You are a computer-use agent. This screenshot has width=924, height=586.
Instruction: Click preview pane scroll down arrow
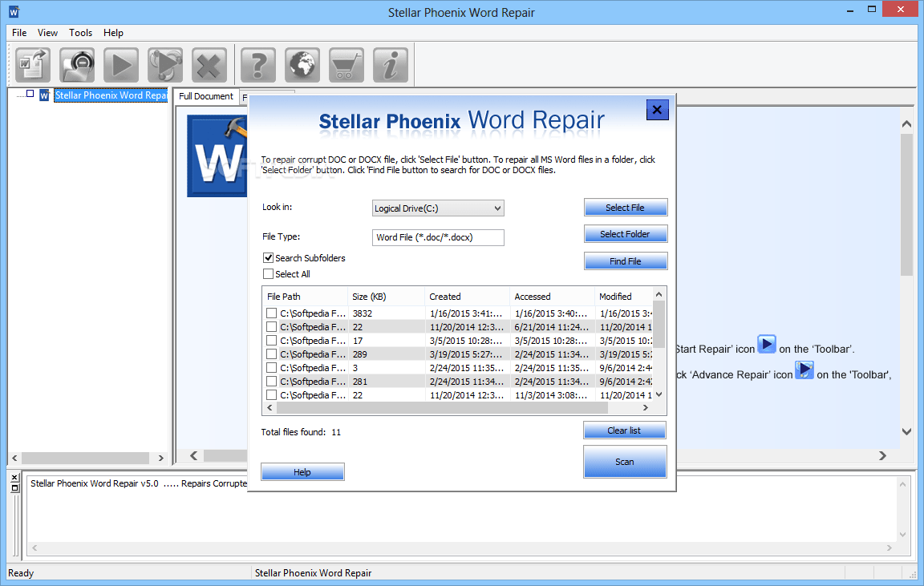pos(907,432)
